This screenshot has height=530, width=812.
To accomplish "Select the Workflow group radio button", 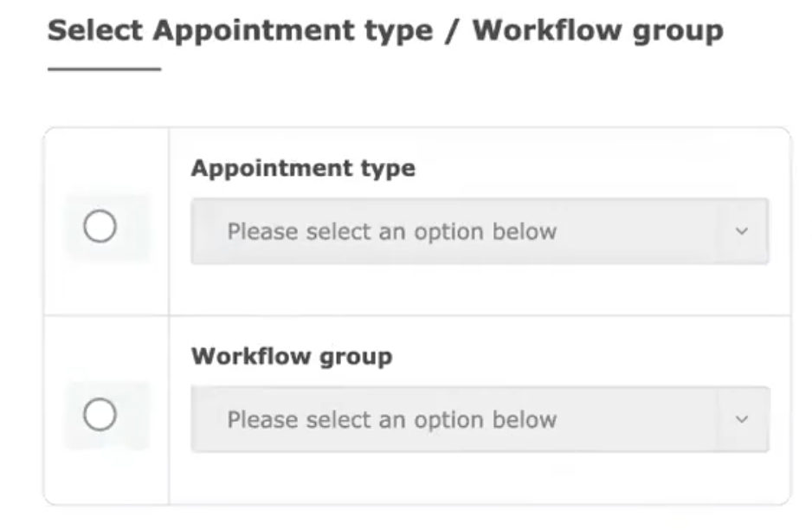I will pyautogui.click(x=100, y=416).
